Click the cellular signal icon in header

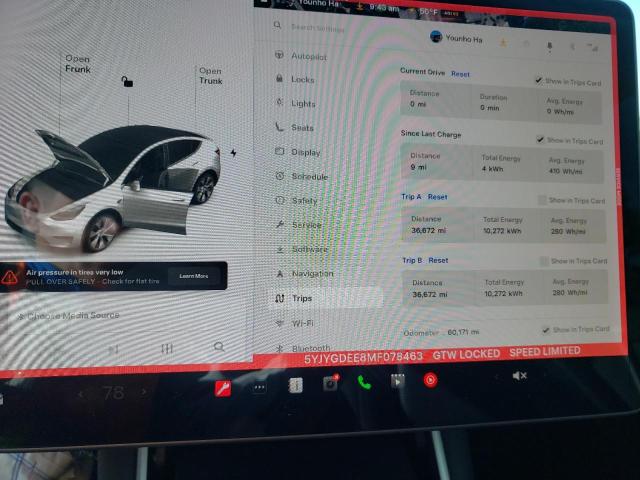pyautogui.click(x=593, y=47)
